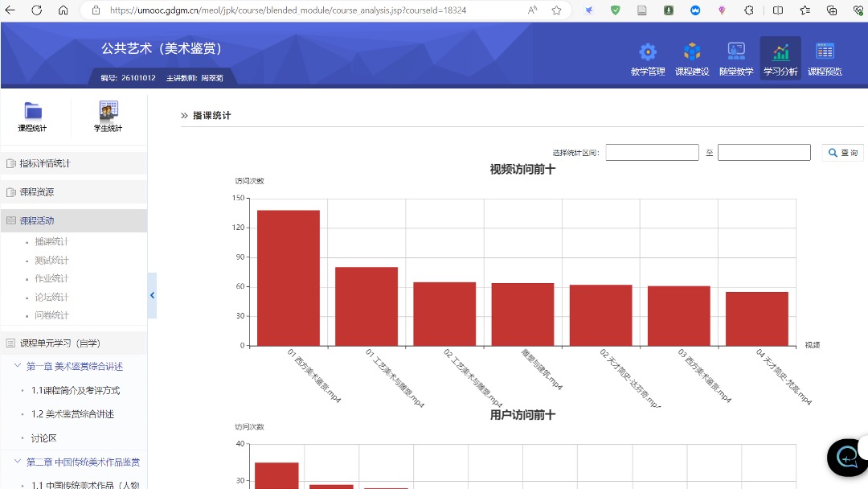Click the pink location pin extension icon
Image resolution: width=868 pixels, height=489 pixels.
point(721,10)
